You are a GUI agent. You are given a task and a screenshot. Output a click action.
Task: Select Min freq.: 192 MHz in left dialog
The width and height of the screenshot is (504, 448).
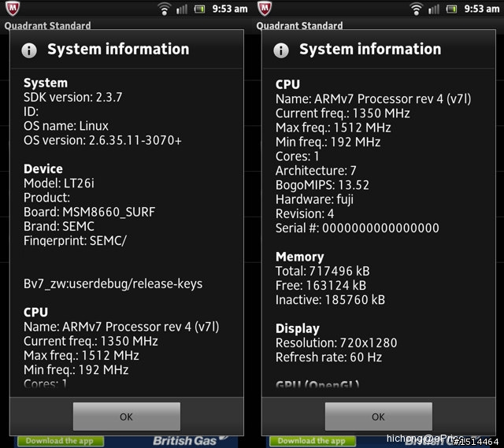76,370
